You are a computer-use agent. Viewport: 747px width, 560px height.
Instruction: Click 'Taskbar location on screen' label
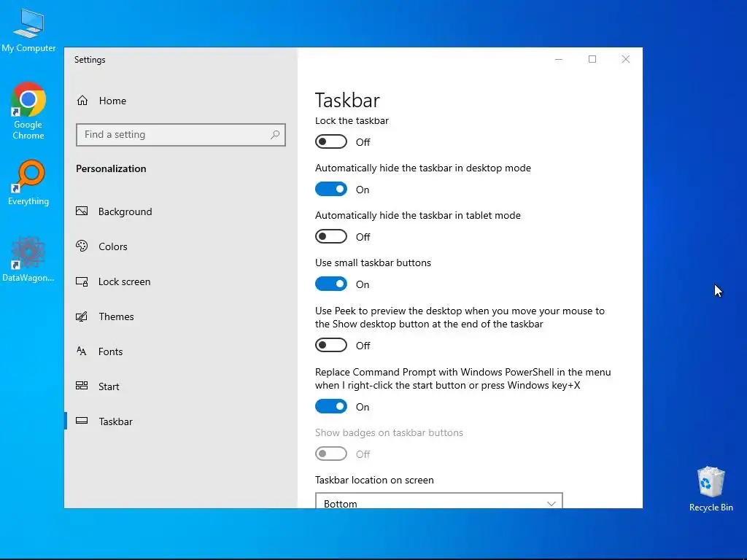pyautogui.click(x=374, y=480)
